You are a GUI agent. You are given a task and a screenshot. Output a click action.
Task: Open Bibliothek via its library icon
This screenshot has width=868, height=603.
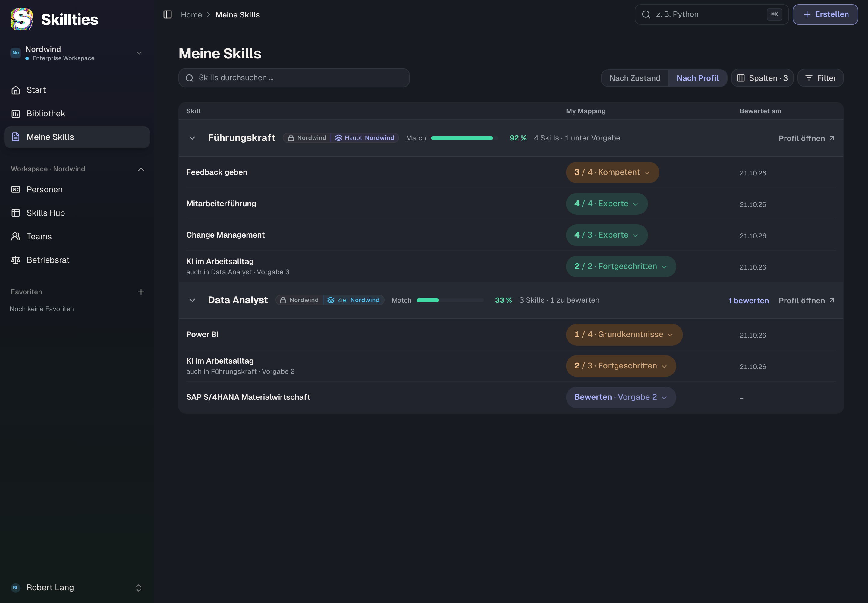(x=15, y=114)
